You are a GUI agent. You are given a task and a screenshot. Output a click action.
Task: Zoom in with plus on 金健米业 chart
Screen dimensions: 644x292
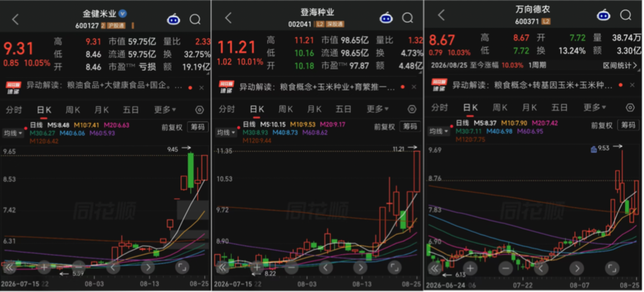point(44,268)
